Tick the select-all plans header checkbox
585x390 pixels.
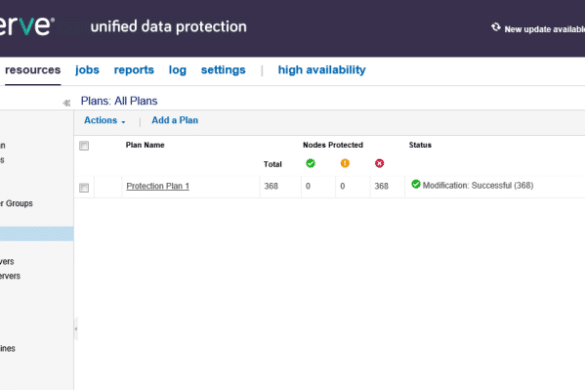tap(84, 146)
